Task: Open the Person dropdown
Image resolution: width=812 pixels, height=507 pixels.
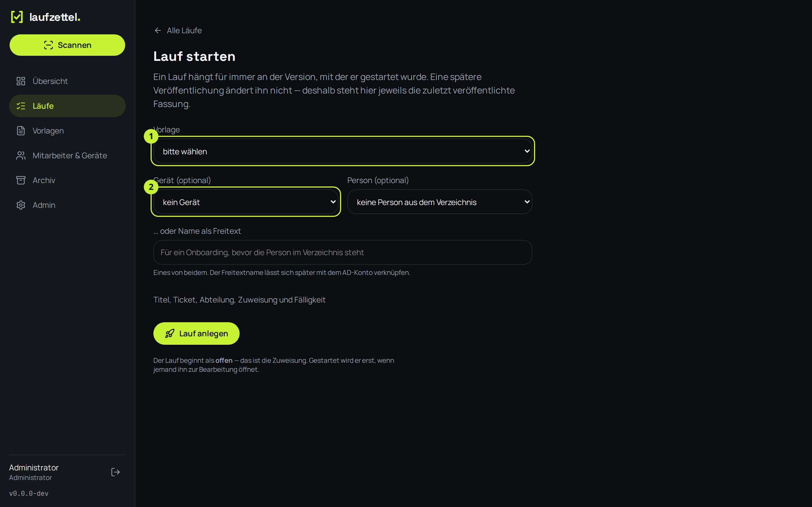Action: [440, 202]
